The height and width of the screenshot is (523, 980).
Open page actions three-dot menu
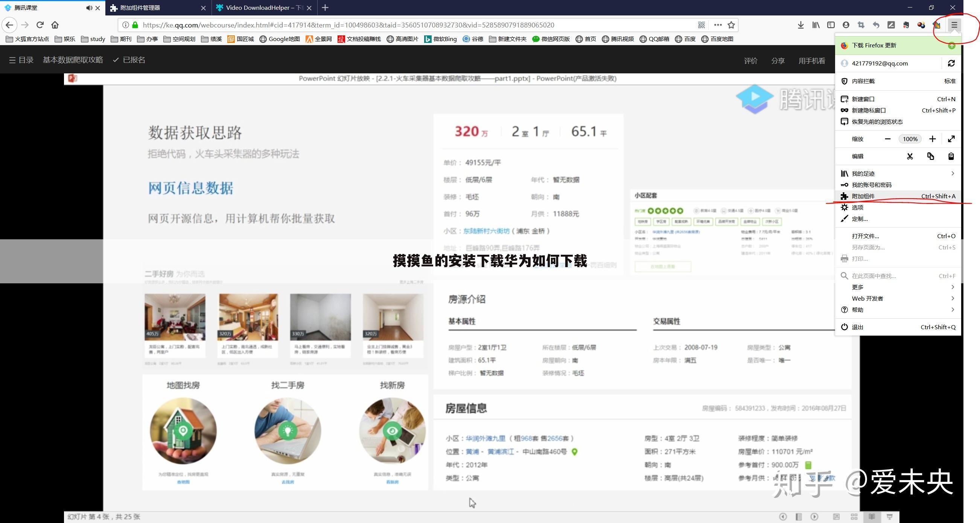pos(717,25)
